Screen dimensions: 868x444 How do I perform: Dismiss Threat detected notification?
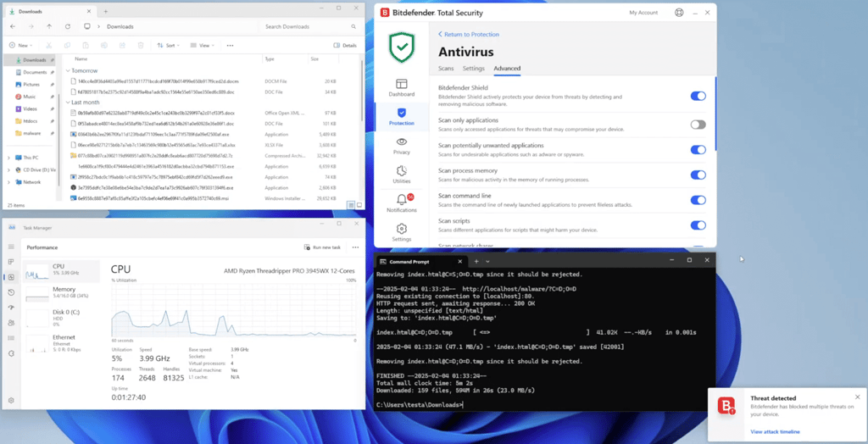(858, 397)
